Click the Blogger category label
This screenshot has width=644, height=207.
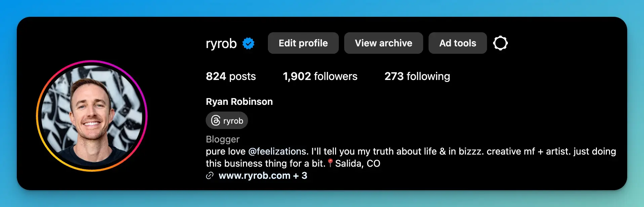(223, 139)
